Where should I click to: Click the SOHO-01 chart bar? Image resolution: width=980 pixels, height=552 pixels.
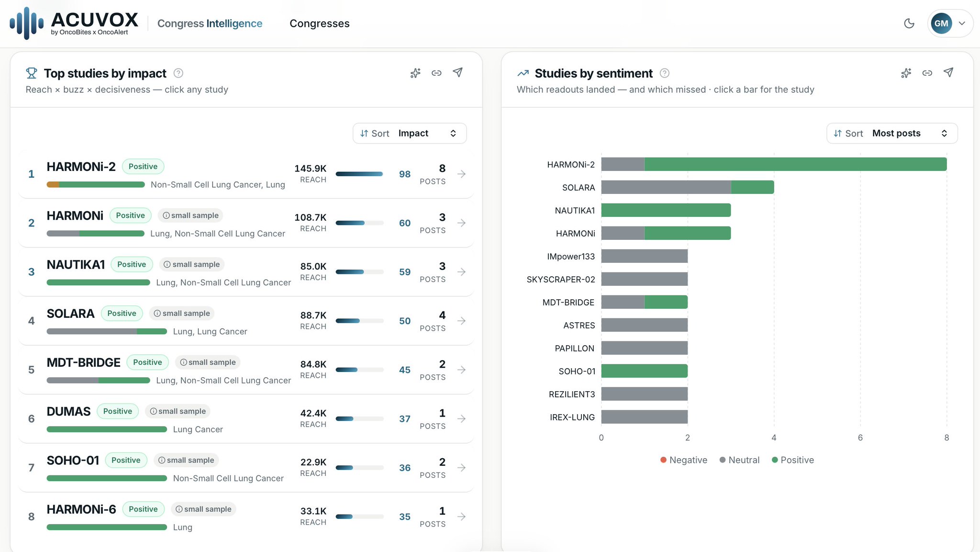point(645,371)
